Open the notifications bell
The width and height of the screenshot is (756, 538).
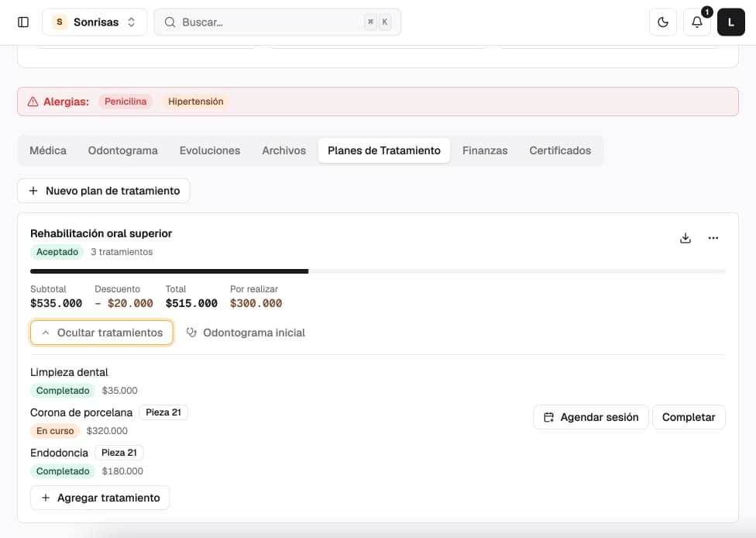coord(696,22)
